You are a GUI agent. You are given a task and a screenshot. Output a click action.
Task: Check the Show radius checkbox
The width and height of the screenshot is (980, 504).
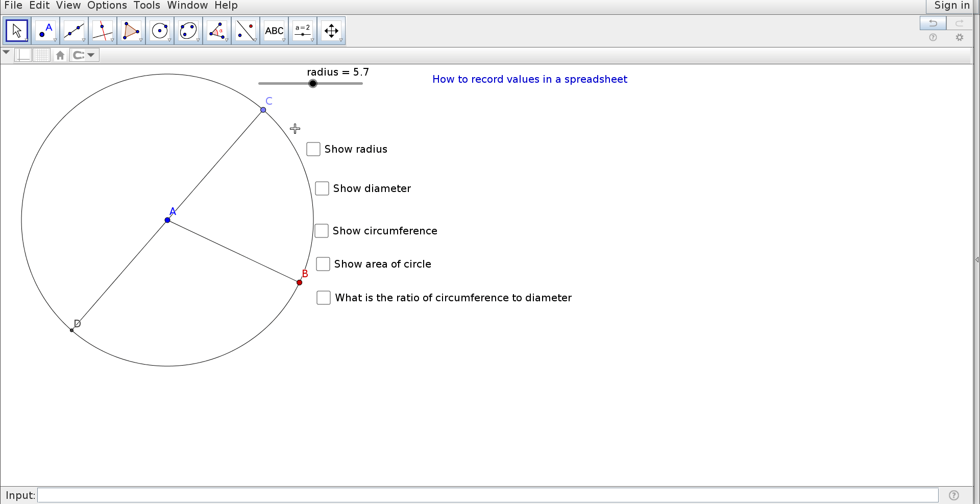pos(313,149)
